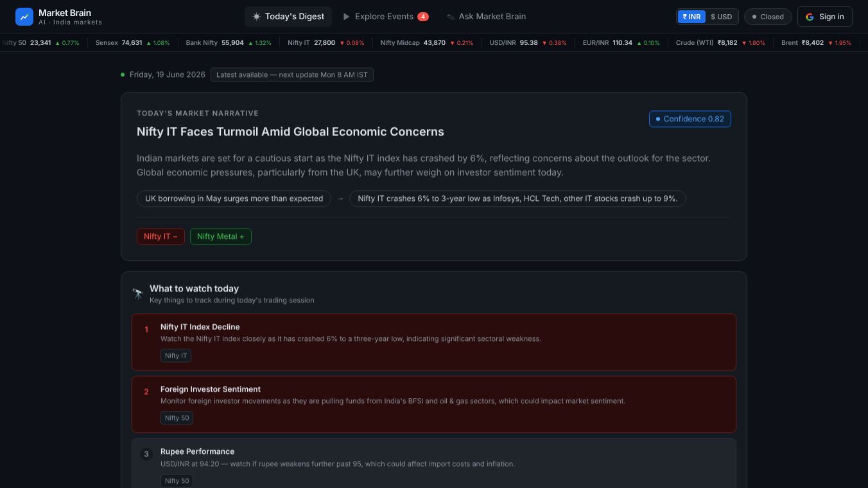868x488 pixels.
Task: Click the sun icon in Today's Digest
Action: (257, 17)
